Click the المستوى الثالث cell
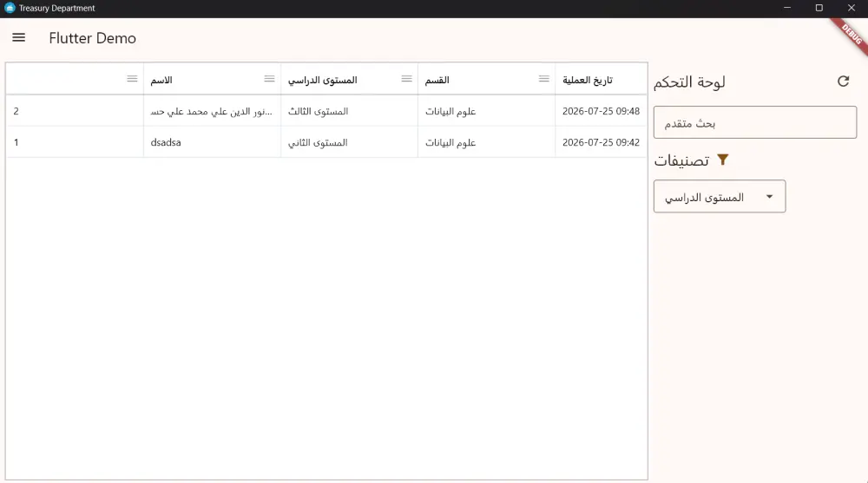This screenshot has height=483, width=868. pos(349,111)
